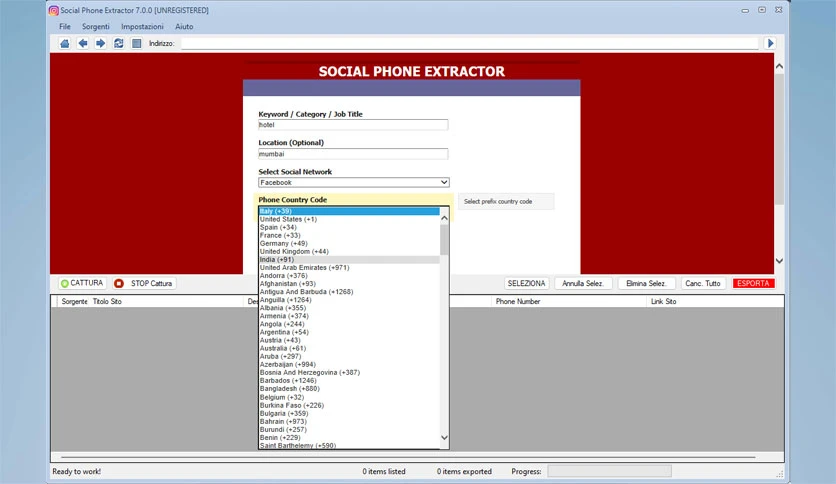Click the Elimina Selez. button
The image size is (836, 484).
click(646, 284)
